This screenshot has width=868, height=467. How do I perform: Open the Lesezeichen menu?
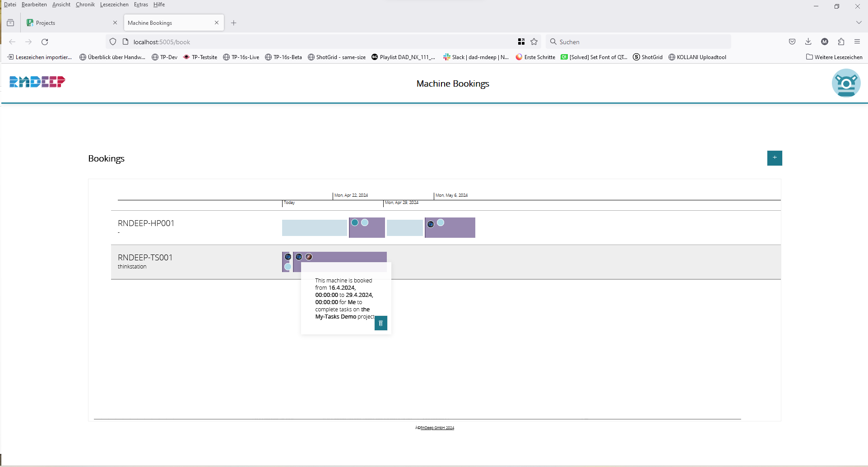[x=114, y=5]
